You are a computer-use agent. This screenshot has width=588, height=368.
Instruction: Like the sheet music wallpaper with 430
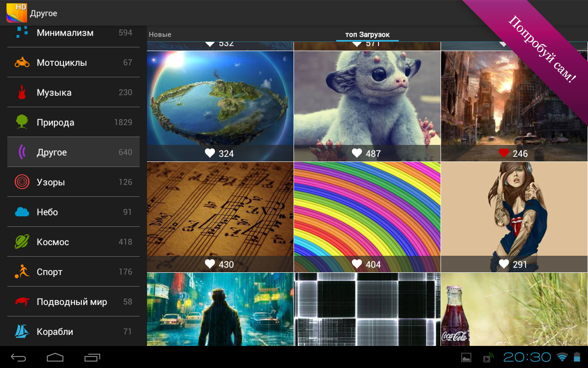[x=210, y=264]
